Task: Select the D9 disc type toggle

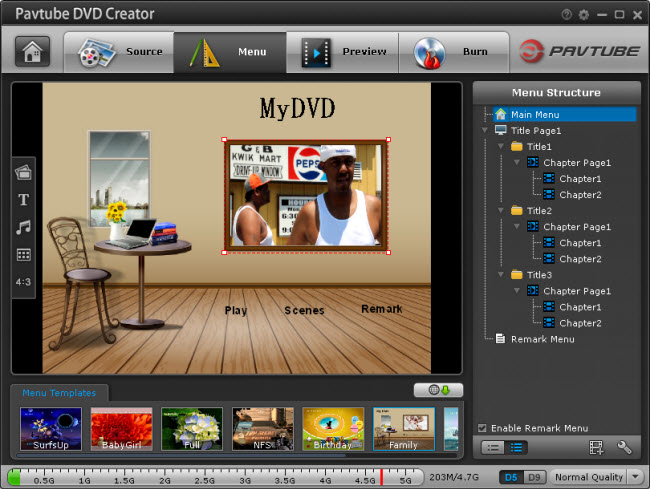Action: click(x=533, y=477)
